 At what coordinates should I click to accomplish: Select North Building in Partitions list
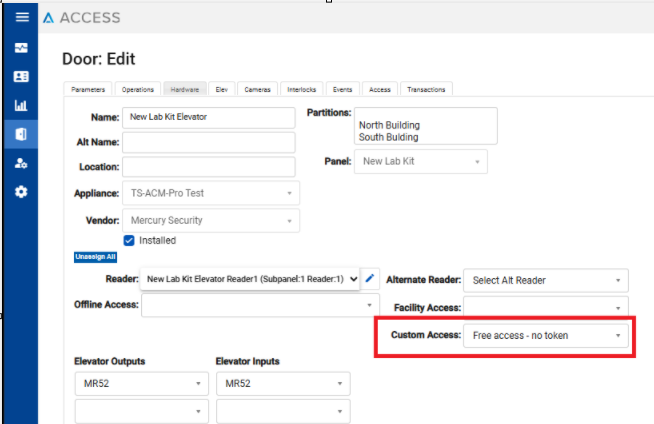tap(389, 125)
